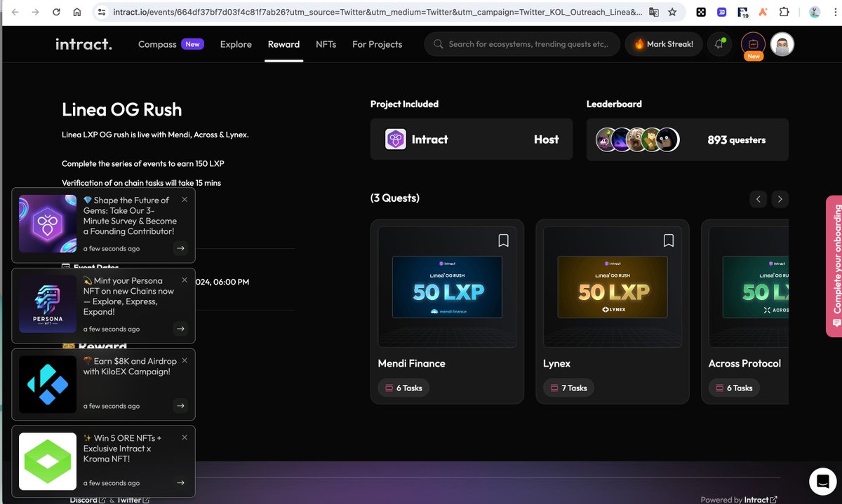Screen dimensions: 842x504
Task: Show next quests with right chevron
Action: coord(780,199)
